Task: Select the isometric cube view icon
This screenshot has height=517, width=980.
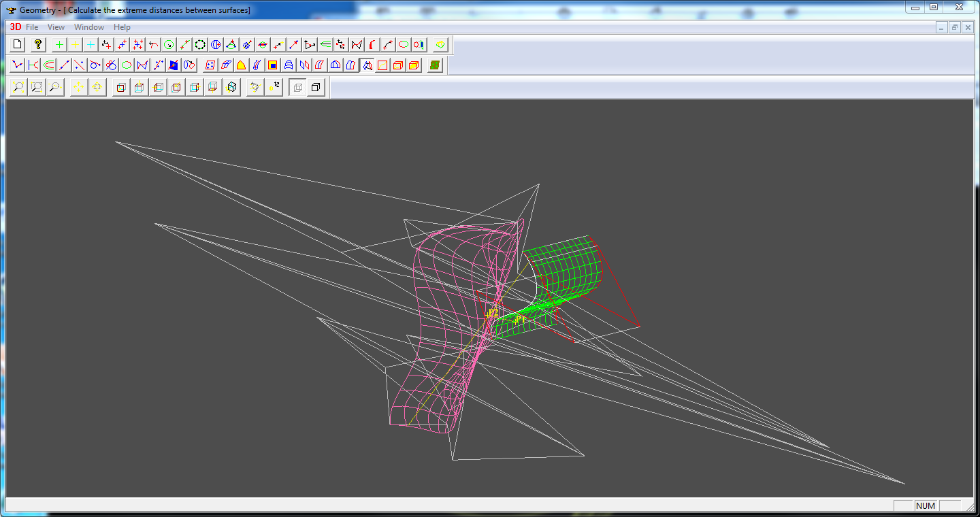Action: [232, 87]
